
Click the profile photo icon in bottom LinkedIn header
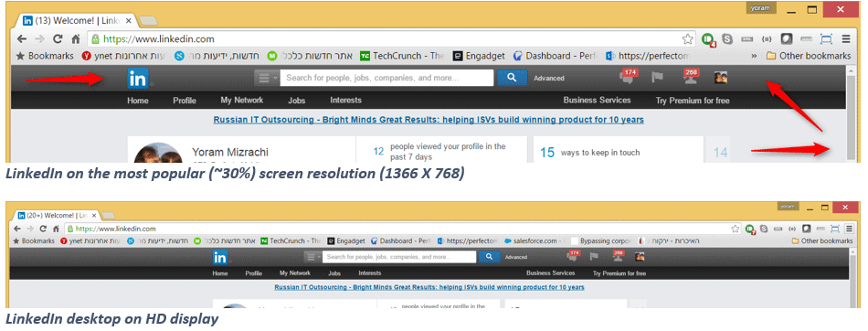tap(640, 256)
